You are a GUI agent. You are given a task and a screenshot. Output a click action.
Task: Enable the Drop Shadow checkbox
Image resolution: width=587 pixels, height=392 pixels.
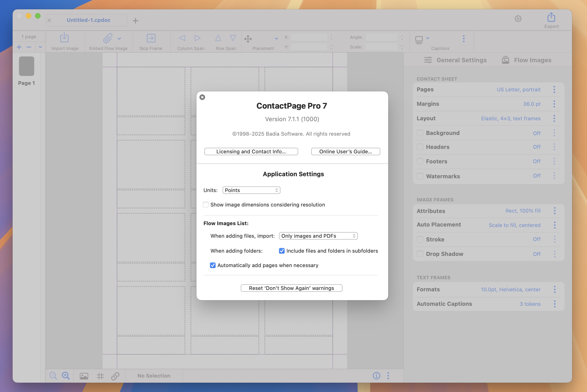coord(420,254)
